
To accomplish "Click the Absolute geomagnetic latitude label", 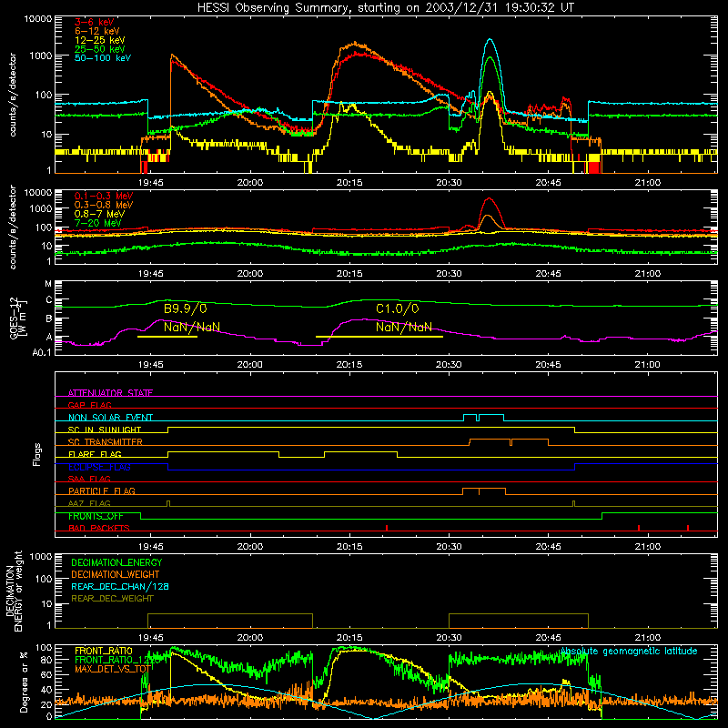I will pos(629,651).
